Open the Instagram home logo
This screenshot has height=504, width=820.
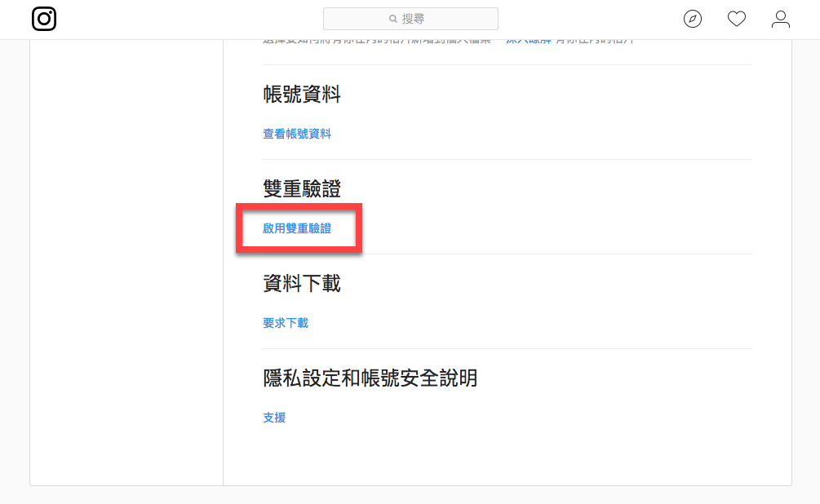(x=44, y=19)
